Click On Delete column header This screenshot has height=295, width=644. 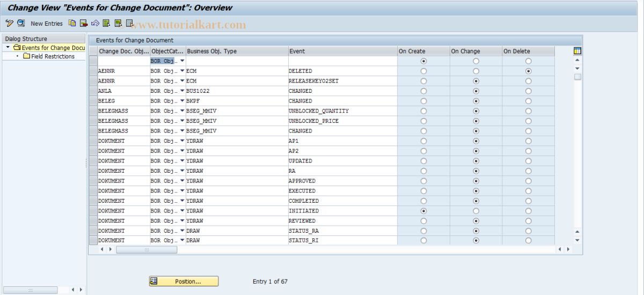coord(529,51)
